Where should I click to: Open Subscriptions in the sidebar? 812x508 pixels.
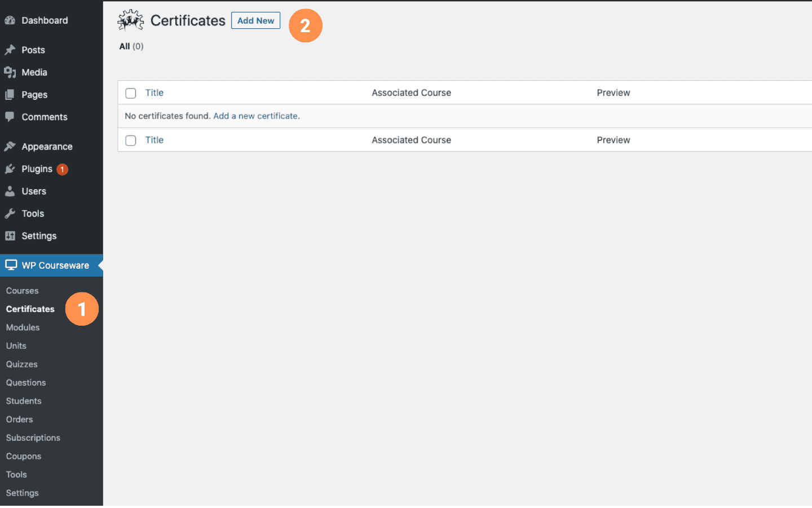coord(33,438)
